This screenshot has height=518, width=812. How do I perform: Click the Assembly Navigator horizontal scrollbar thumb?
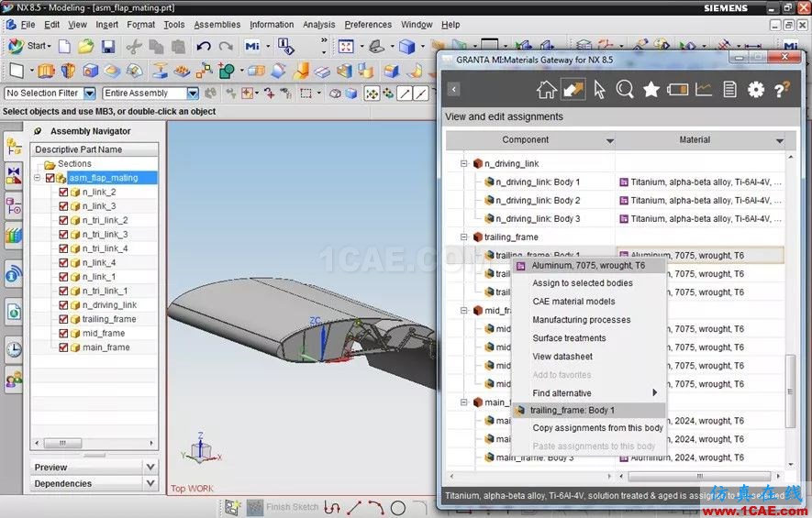pos(62,443)
